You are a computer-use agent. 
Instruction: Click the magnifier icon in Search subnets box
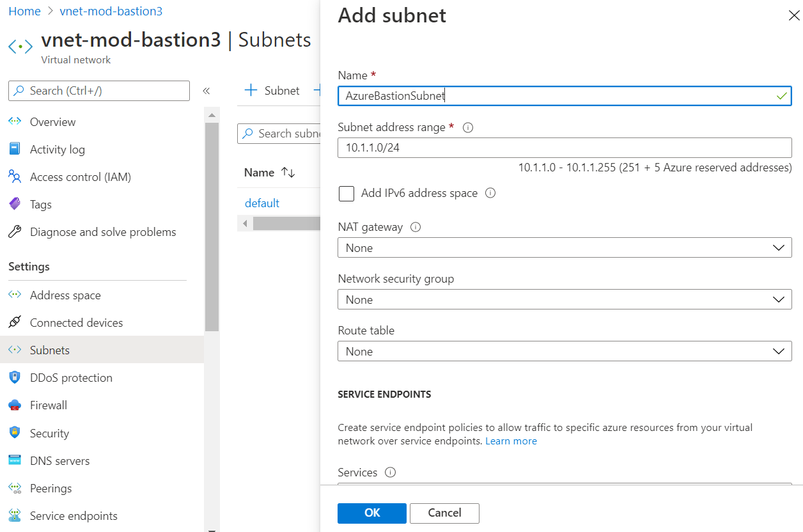click(x=247, y=134)
